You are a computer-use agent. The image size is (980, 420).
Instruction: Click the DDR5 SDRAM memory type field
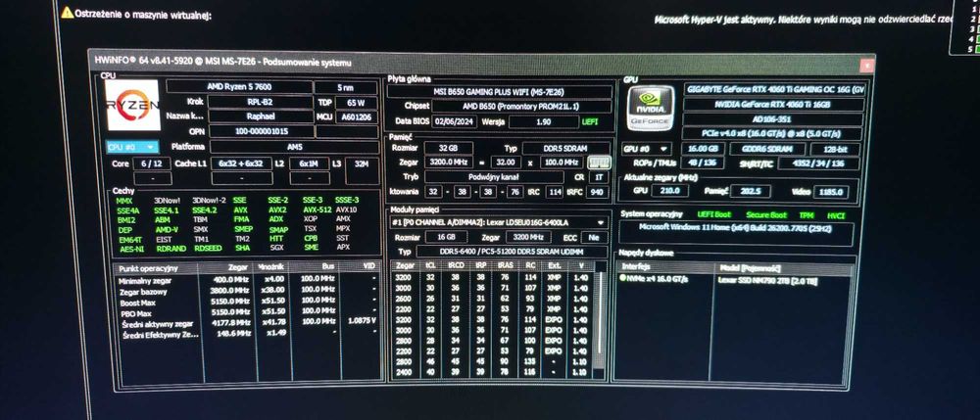[566, 149]
